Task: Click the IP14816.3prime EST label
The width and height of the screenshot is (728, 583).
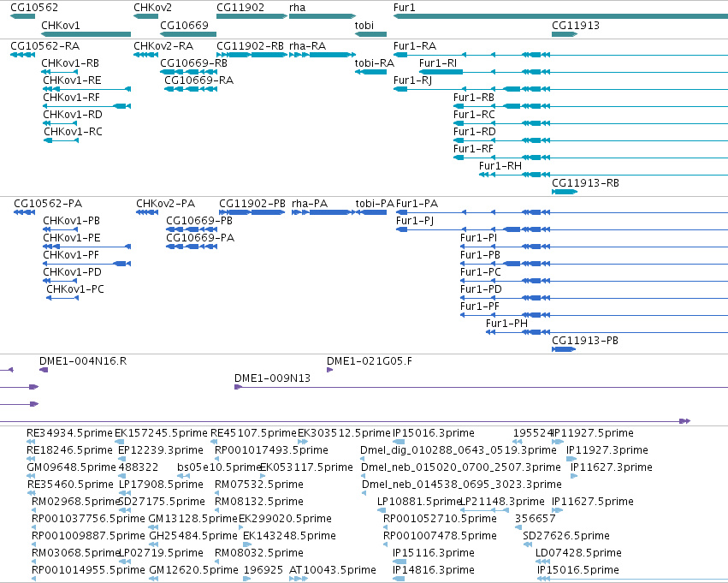Action: click(434, 570)
